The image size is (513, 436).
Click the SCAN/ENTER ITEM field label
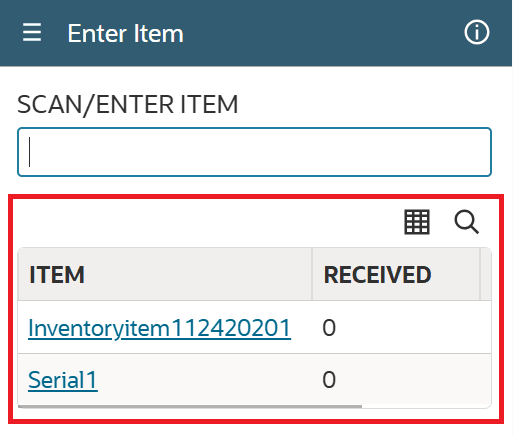point(128,104)
